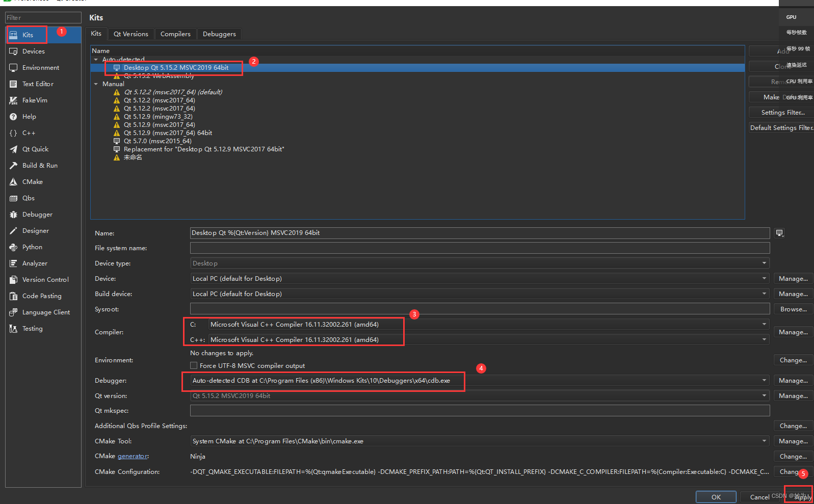This screenshot has width=814, height=504.
Task: Click the Sysroot path field
Action: [480, 309]
